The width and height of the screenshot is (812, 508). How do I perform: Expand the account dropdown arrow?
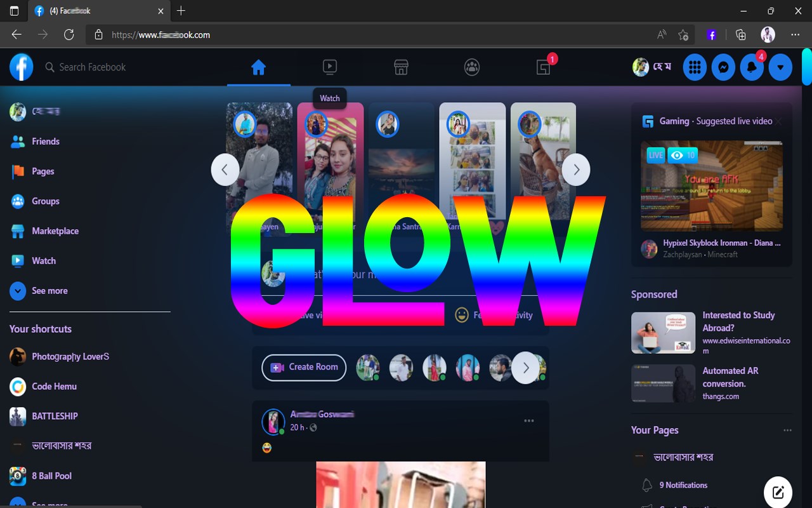point(780,67)
